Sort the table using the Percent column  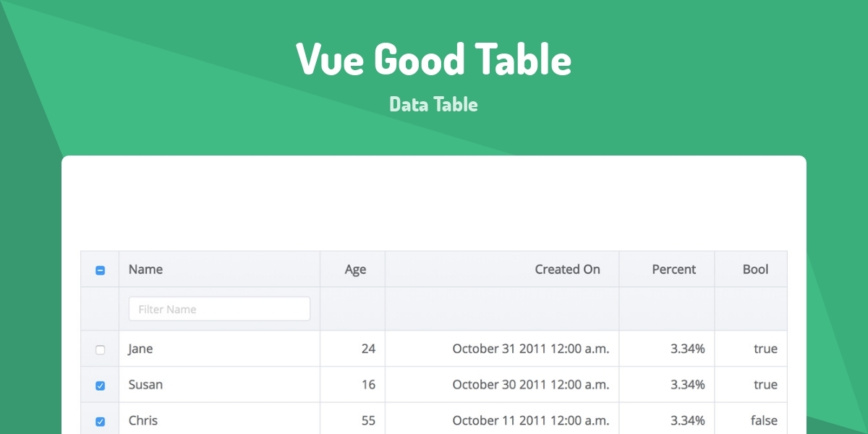[x=674, y=269]
